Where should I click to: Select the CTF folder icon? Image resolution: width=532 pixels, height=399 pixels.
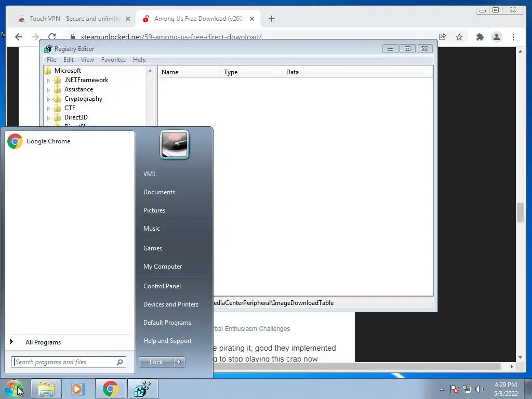58,108
